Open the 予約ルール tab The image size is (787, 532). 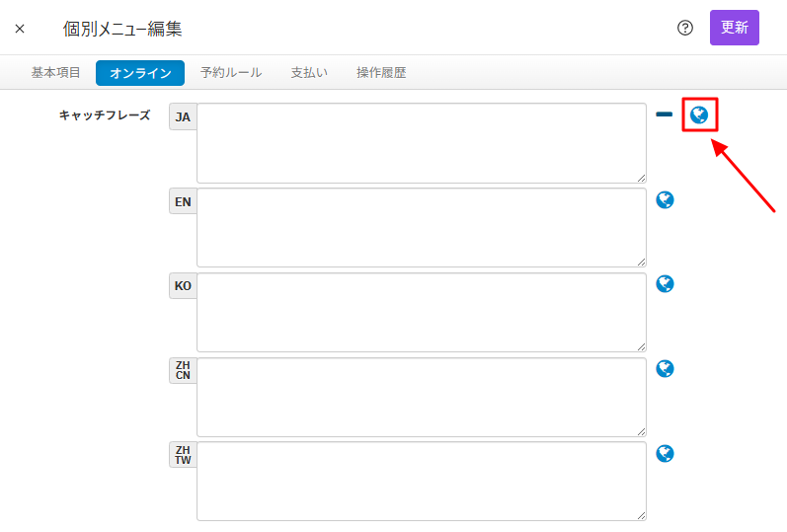pos(231,73)
